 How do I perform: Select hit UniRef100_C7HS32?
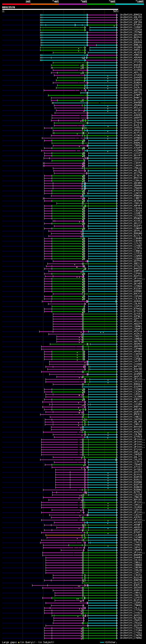(x=131, y=543)
